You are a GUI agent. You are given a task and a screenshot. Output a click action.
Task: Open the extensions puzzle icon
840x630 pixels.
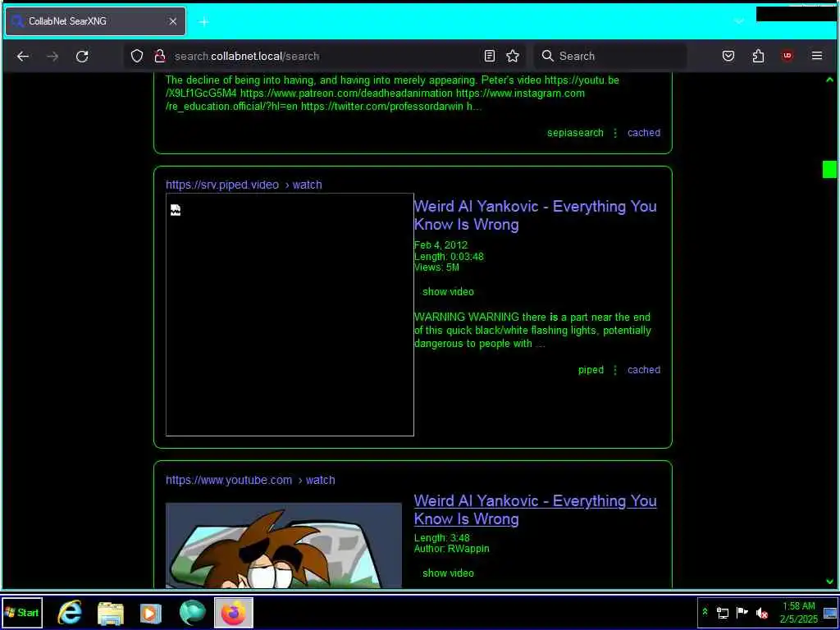[758, 57]
